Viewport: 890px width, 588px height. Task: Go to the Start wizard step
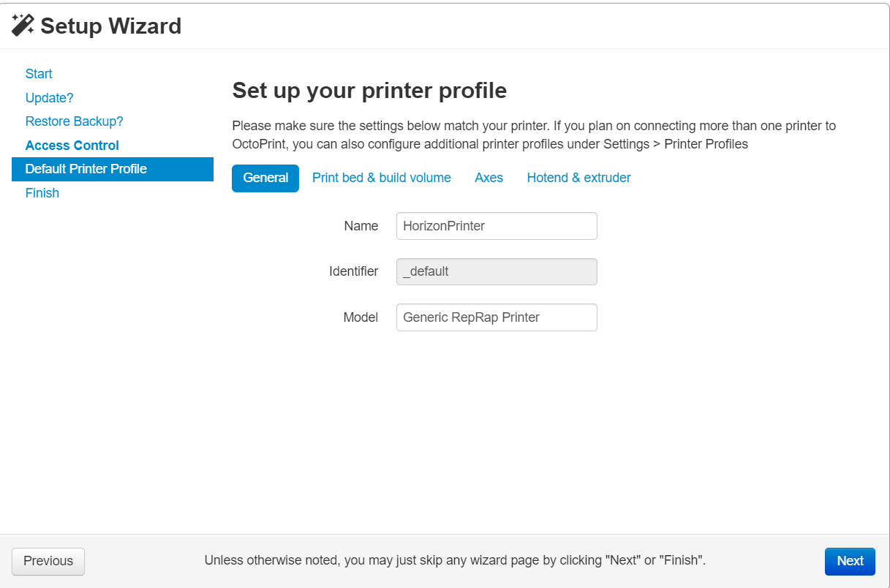coord(39,74)
